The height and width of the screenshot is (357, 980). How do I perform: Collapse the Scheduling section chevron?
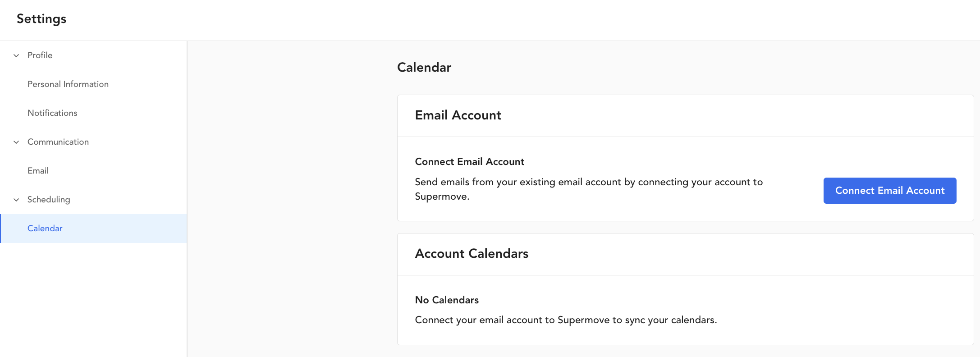point(16,200)
